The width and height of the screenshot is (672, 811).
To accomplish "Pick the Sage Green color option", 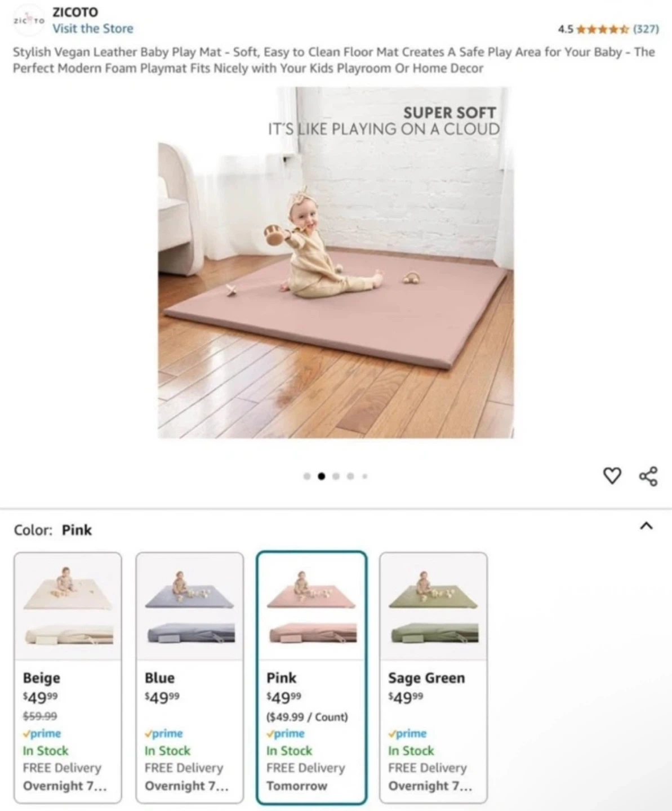I will (x=433, y=678).
